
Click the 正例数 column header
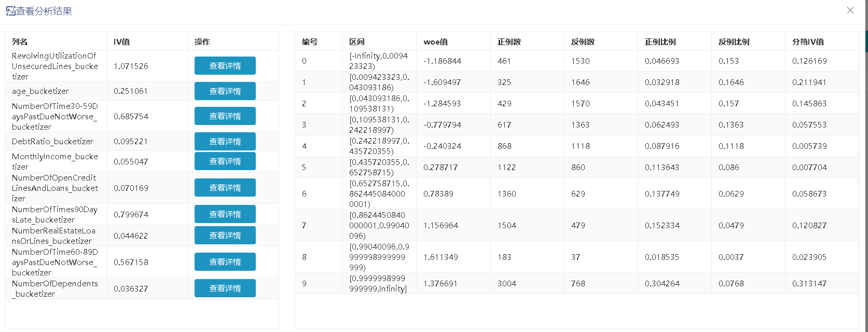(x=509, y=41)
